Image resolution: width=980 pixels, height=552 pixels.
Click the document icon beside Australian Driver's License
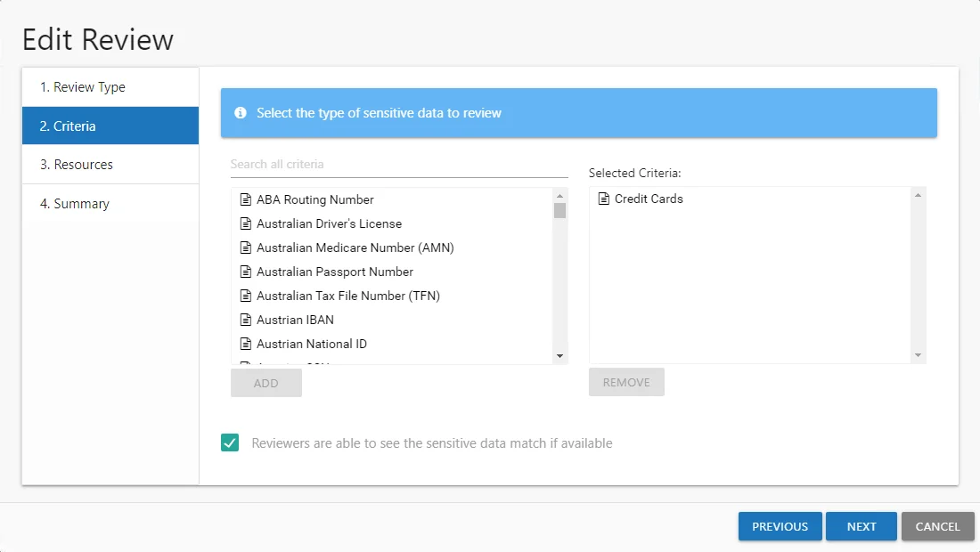246,223
